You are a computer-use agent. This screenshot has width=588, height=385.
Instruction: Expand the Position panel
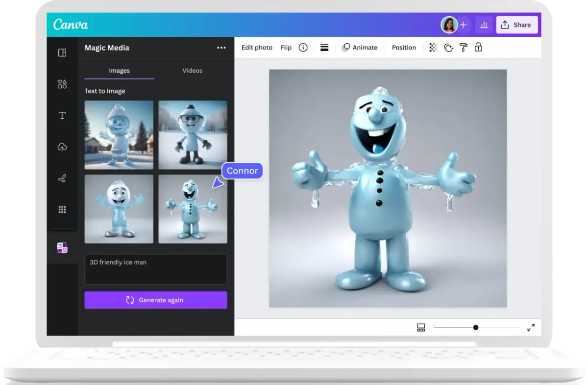click(x=404, y=48)
